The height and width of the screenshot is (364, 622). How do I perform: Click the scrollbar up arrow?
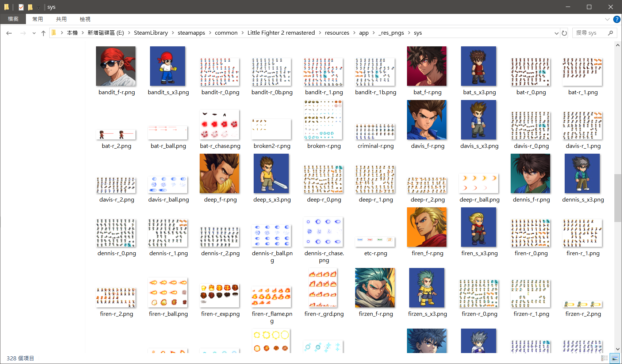[x=618, y=45]
